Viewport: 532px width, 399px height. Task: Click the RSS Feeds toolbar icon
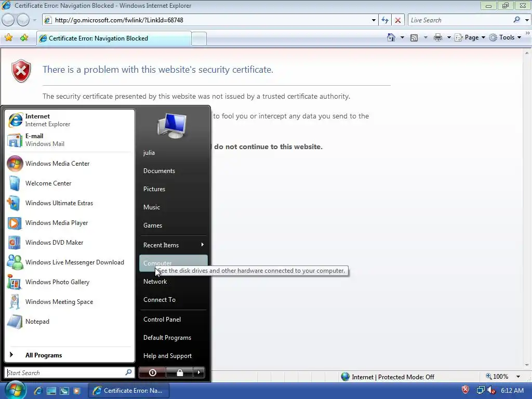(414, 37)
